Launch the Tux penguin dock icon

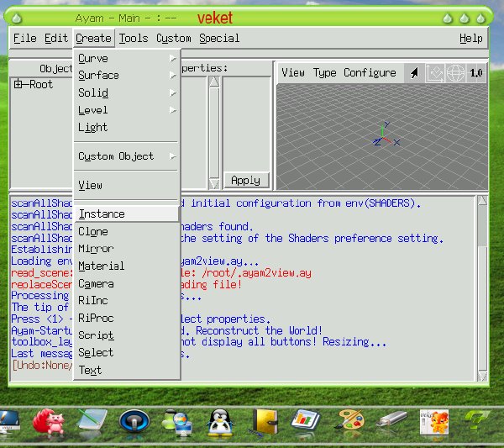[220, 422]
